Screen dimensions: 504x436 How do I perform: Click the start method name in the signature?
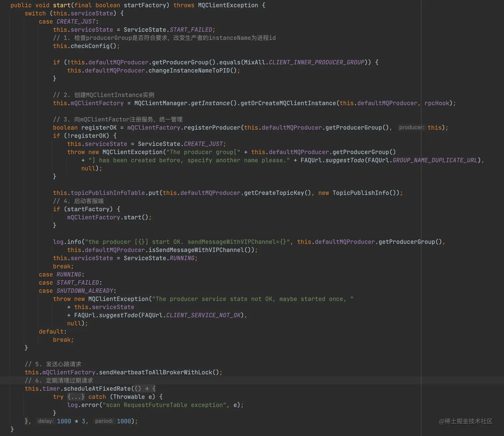(x=62, y=5)
